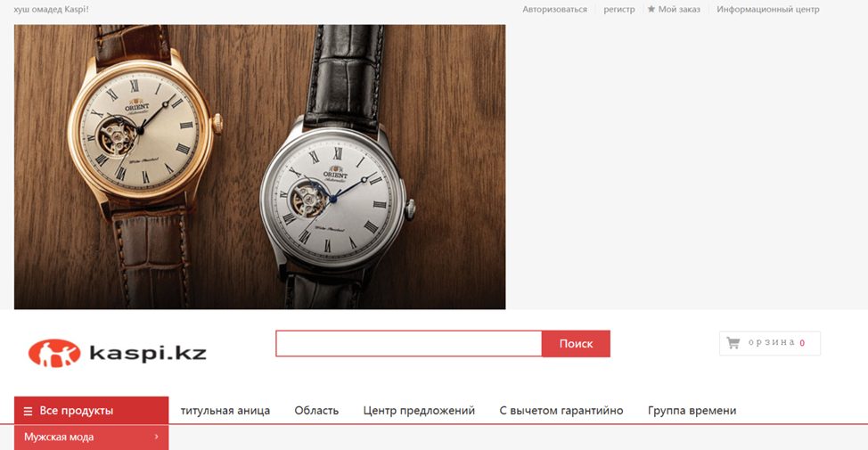The image size is (868, 450).
Task: Select the Область navigation item
Action: click(x=316, y=411)
